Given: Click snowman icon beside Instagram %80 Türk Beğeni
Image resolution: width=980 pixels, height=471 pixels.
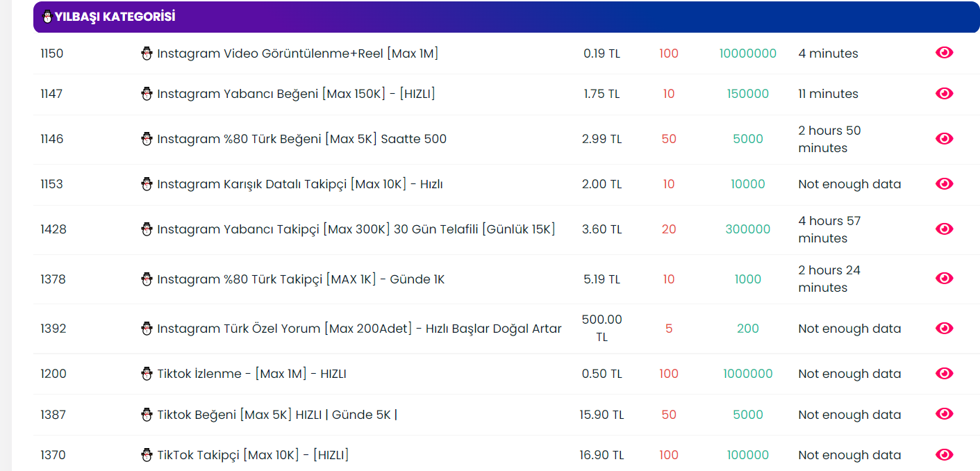Looking at the screenshot, I should [x=147, y=139].
